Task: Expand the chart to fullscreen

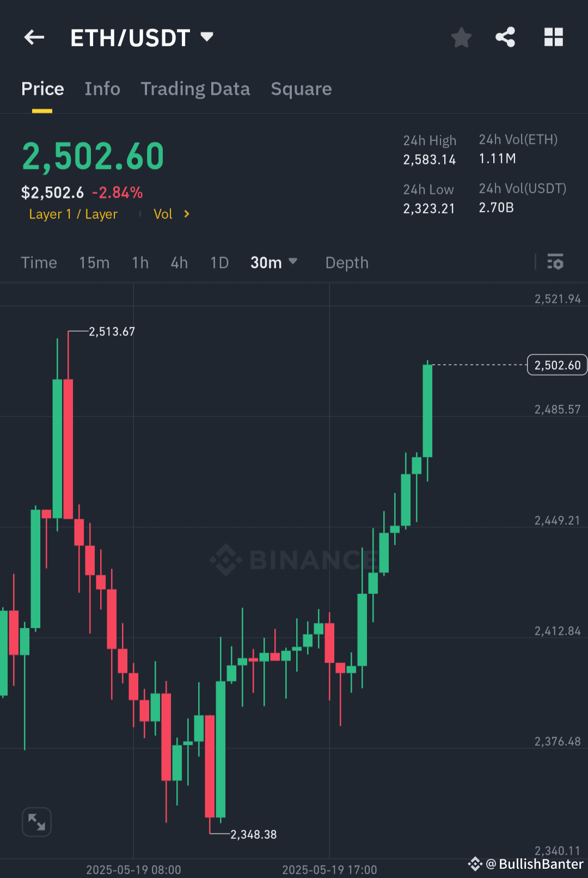Action: tap(36, 822)
